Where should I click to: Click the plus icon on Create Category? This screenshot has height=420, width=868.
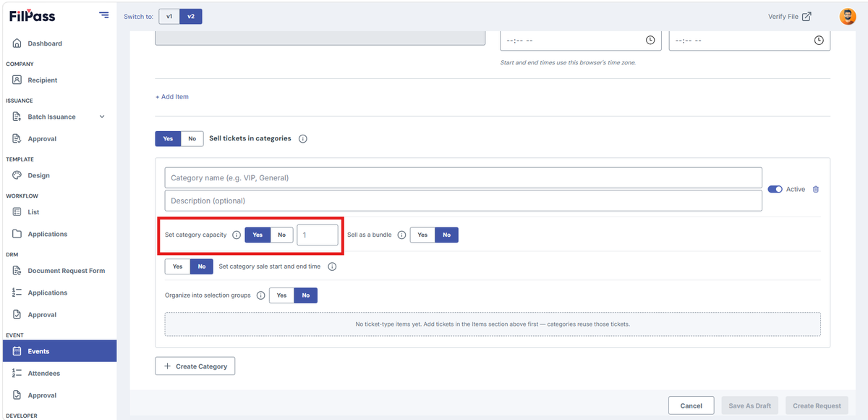click(x=168, y=366)
